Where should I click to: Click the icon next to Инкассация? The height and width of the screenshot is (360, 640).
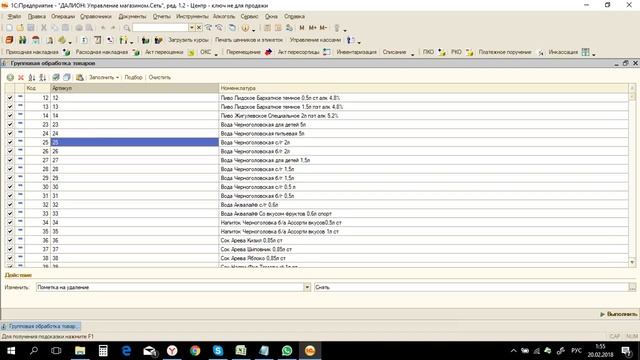click(586, 52)
